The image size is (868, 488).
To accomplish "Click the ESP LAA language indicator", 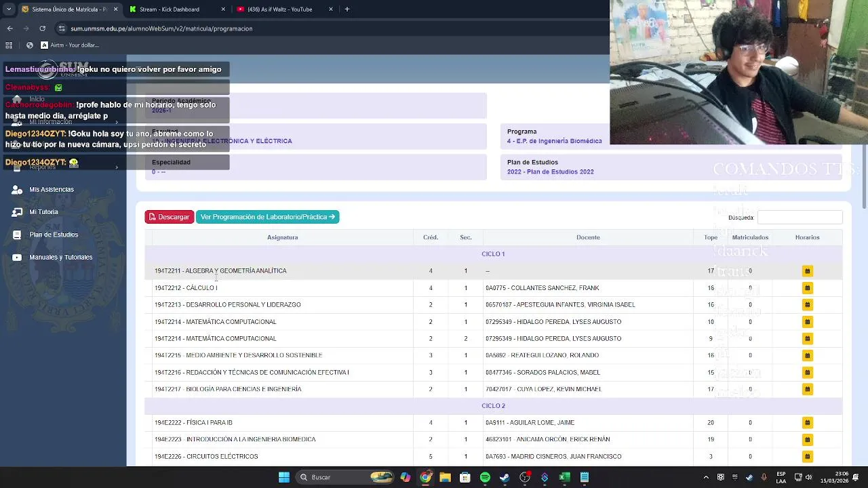I will [x=781, y=477].
